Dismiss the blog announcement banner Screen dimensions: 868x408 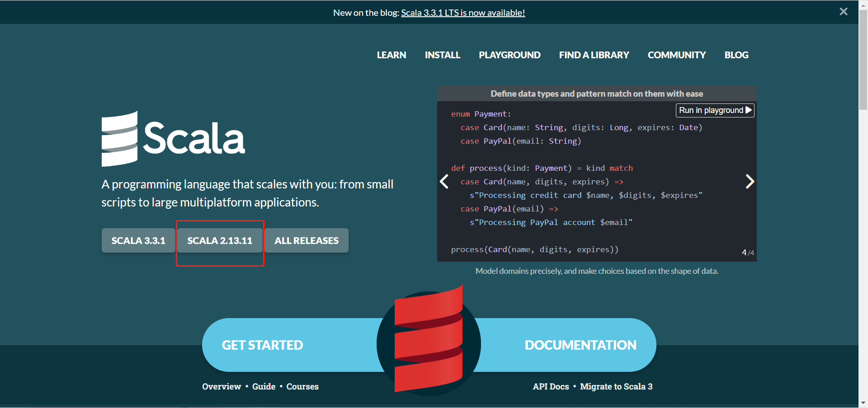(843, 12)
